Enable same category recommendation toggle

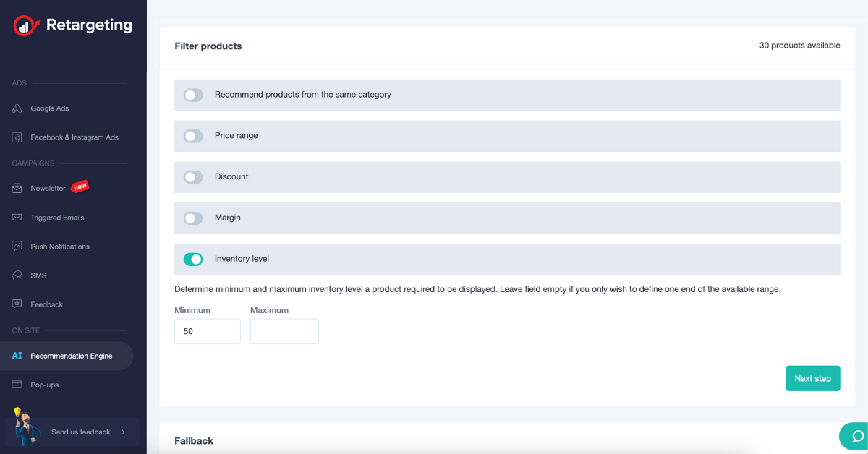coord(193,95)
